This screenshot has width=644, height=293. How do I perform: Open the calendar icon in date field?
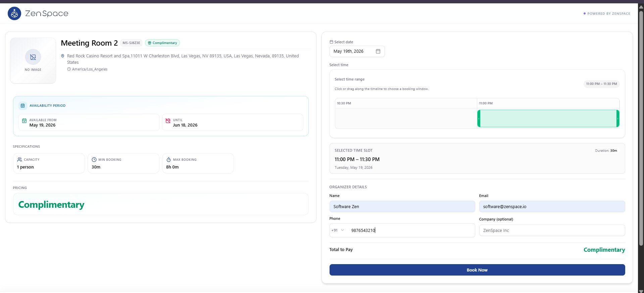point(378,51)
